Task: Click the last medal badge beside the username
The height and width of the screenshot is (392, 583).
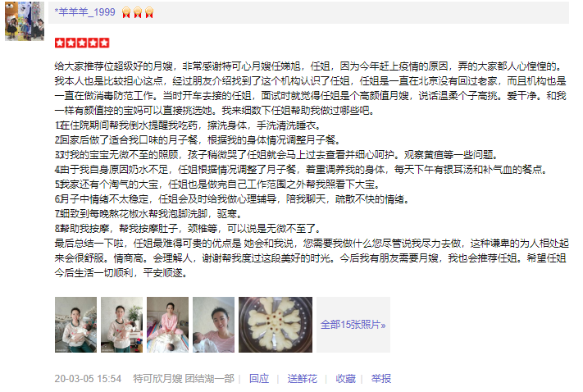Action: [x=149, y=12]
